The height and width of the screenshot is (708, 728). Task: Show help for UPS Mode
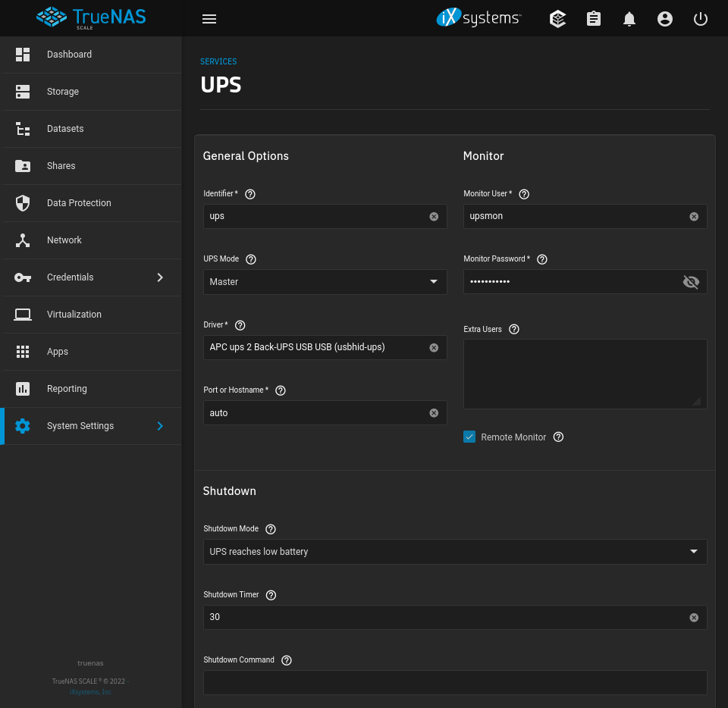[251, 259]
